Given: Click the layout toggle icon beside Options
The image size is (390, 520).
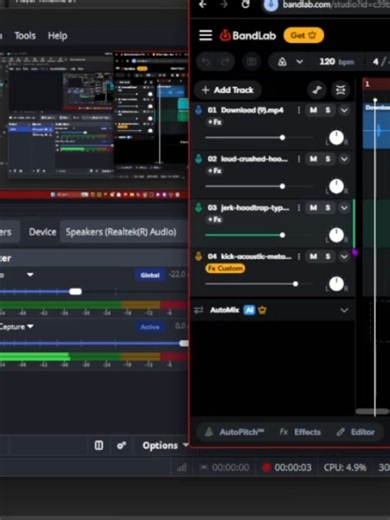Looking at the screenshot, I should [99, 445].
